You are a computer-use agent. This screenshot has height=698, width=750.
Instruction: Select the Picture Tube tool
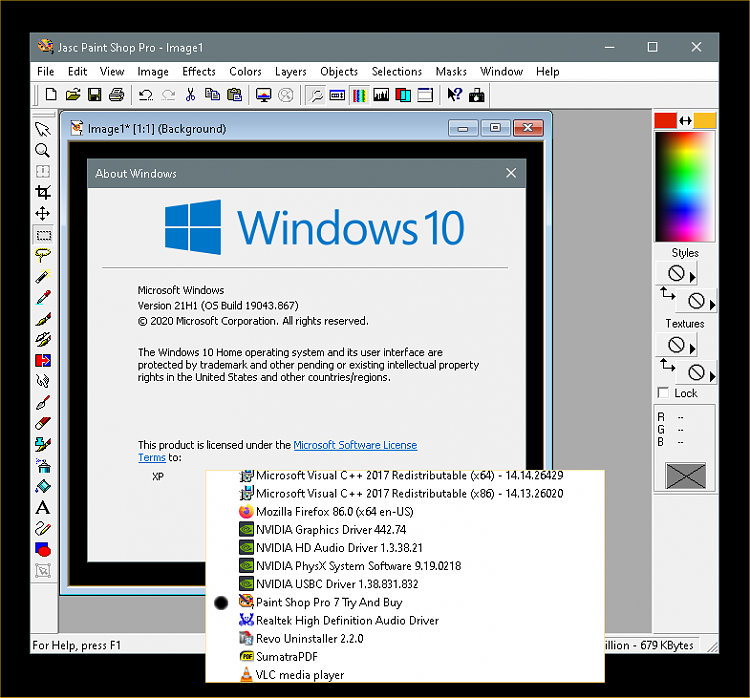coord(43,444)
